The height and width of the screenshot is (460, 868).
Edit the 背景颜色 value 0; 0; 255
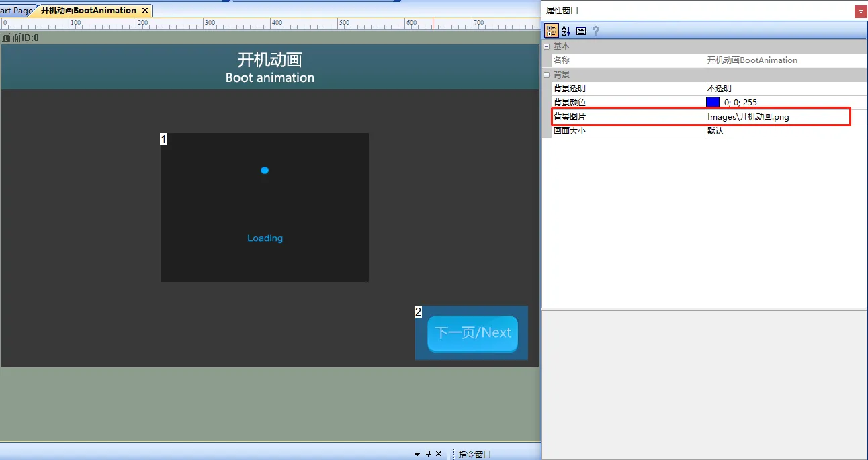[x=740, y=103]
